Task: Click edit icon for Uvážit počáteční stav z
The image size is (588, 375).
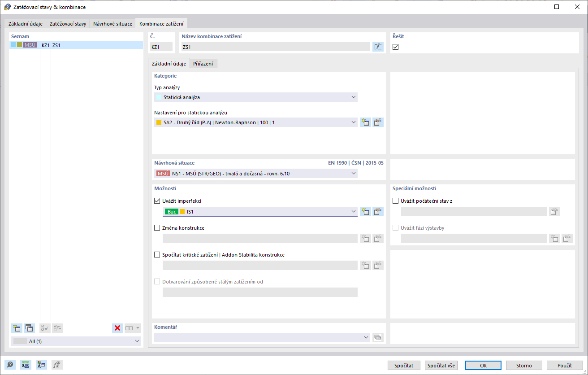Action: (555, 212)
